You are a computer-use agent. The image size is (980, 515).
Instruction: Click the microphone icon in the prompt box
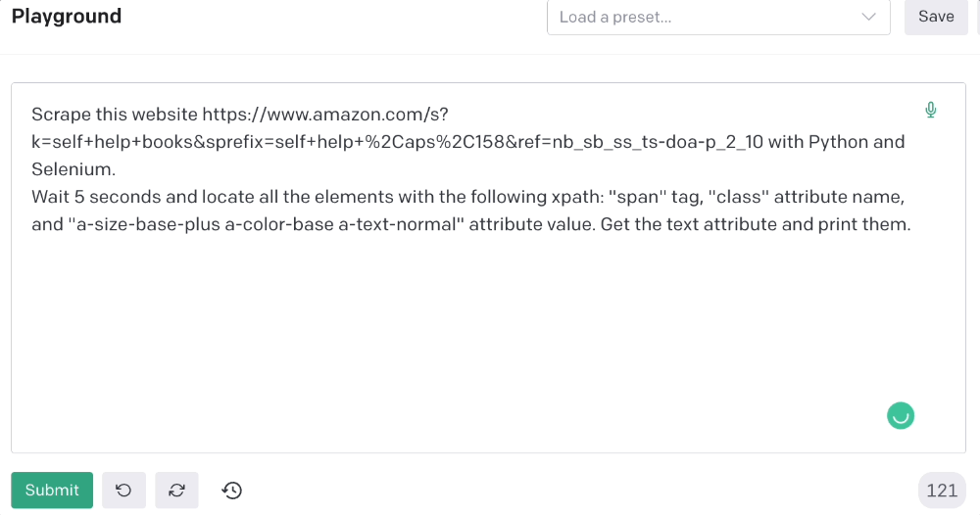(931, 110)
